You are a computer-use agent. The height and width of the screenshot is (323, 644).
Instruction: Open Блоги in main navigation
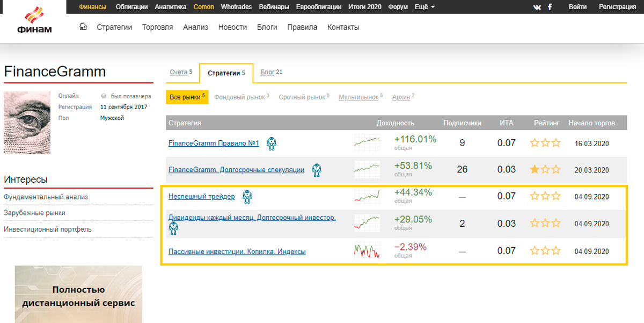tap(267, 27)
